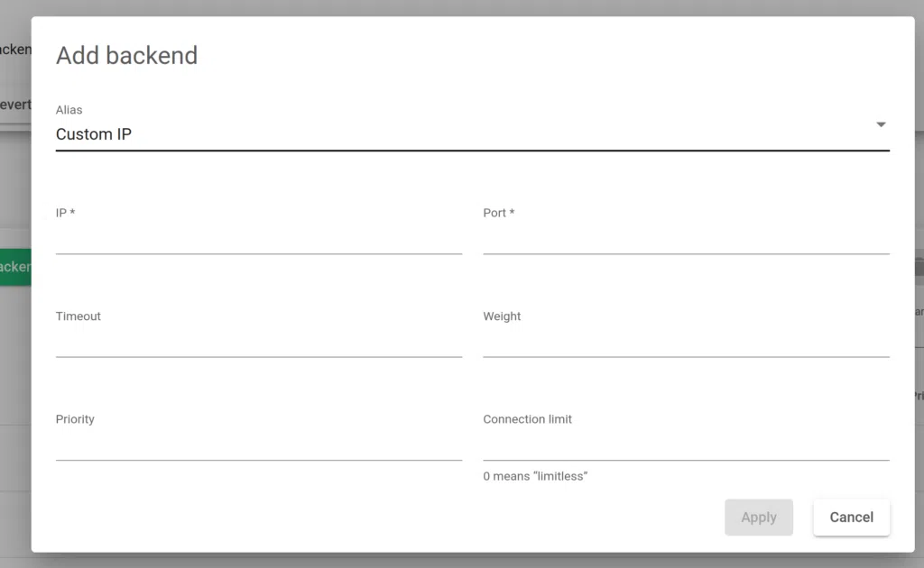The height and width of the screenshot is (568, 924).
Task: Expand the Alias dropdown arrow
Action: [881, 124]
